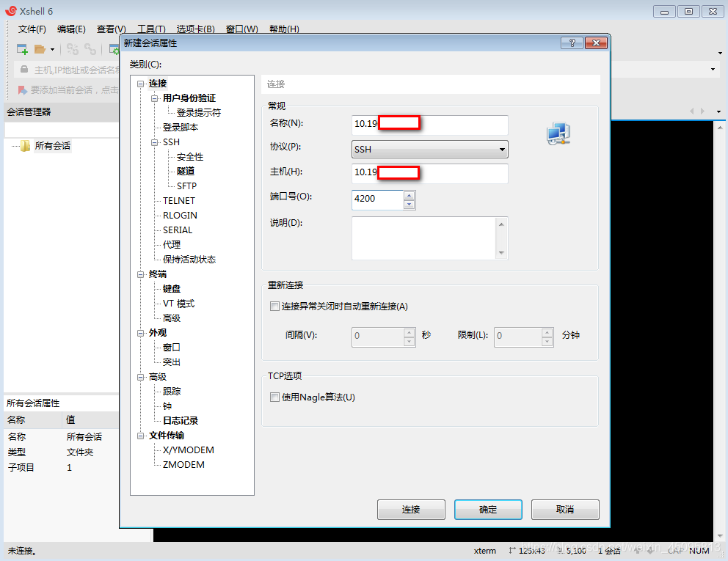Click the 取消 button
The height and width of the screenshot is (561, 728).
pos(565,510)
